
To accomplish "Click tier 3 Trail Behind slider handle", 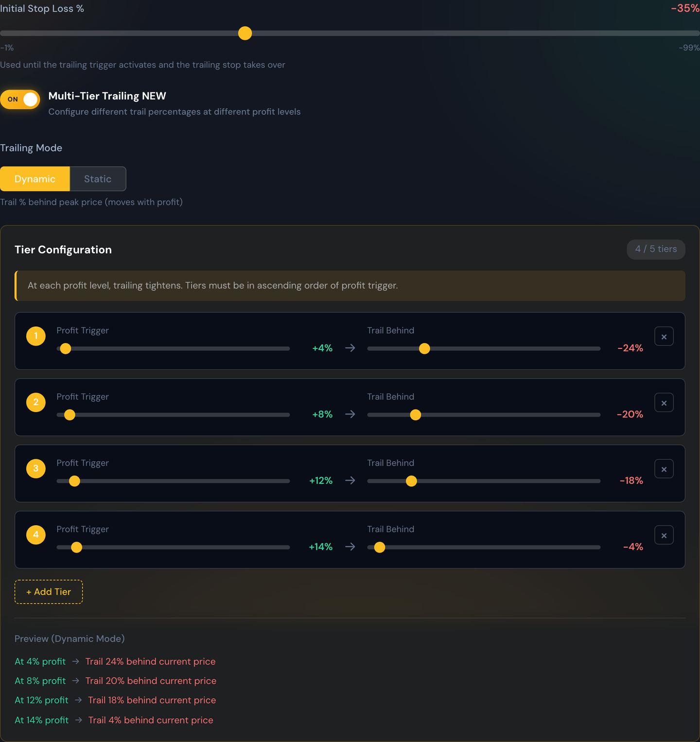I will pos(411,481).
